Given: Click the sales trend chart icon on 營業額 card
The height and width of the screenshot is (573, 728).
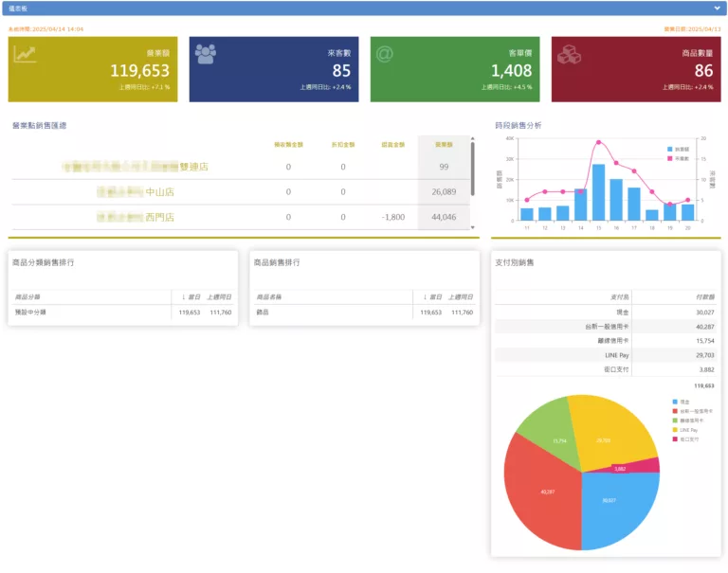Looking at the screenshot, I should [x=26, y=54].
